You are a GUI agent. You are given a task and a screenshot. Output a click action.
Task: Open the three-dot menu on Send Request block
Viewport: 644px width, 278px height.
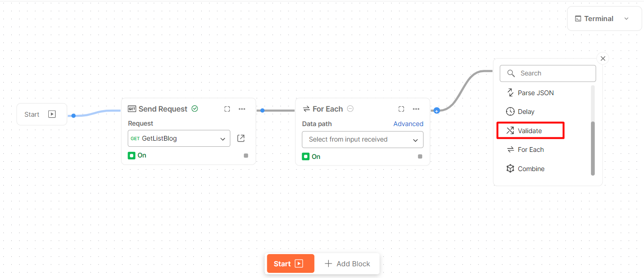pyautogui.click(x=242, y=109)
